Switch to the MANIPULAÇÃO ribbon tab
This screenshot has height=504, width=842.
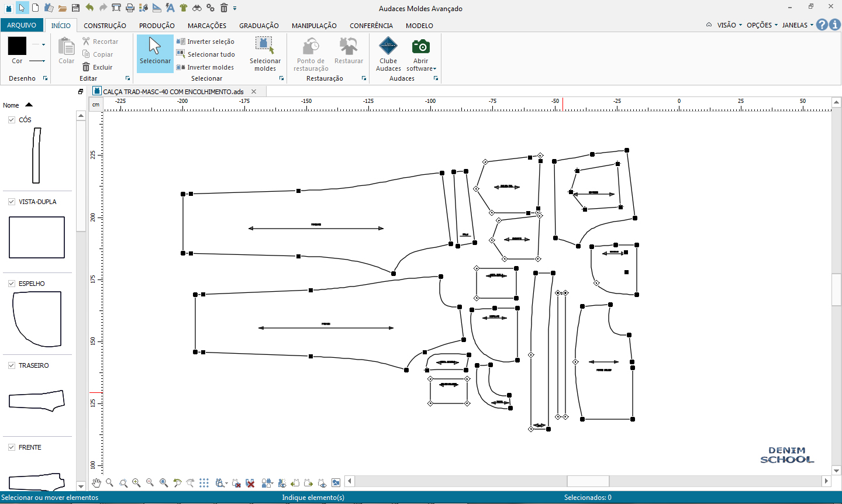(x=314, y=26)
